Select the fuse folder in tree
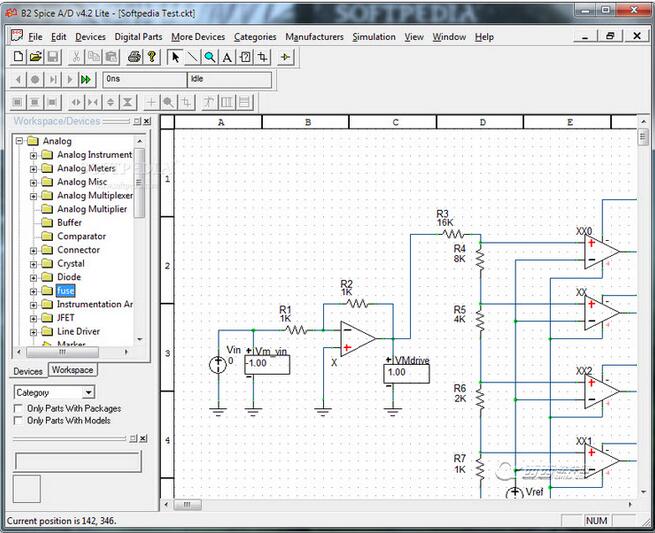This screenshot has height=533, width=655. point(65,291)
